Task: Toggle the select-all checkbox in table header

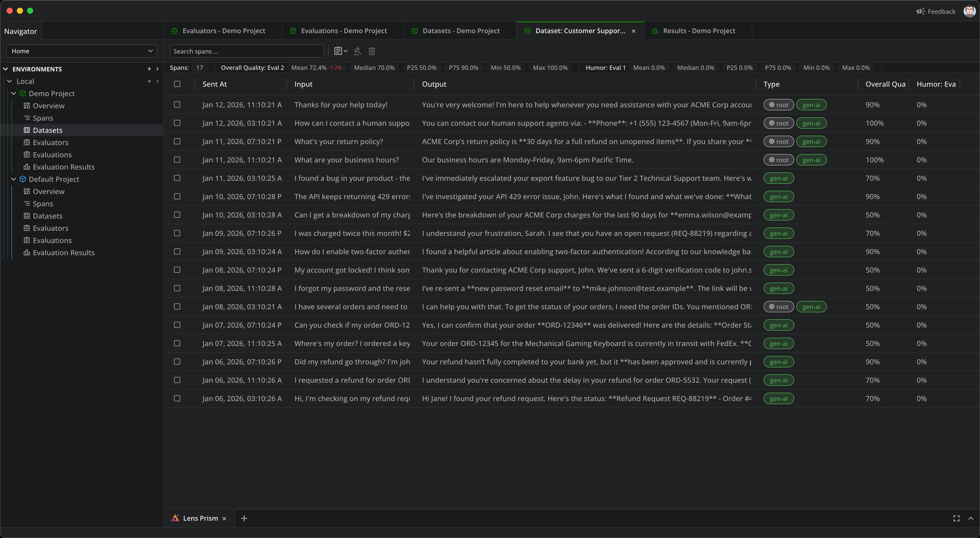Action: point(177,84)
